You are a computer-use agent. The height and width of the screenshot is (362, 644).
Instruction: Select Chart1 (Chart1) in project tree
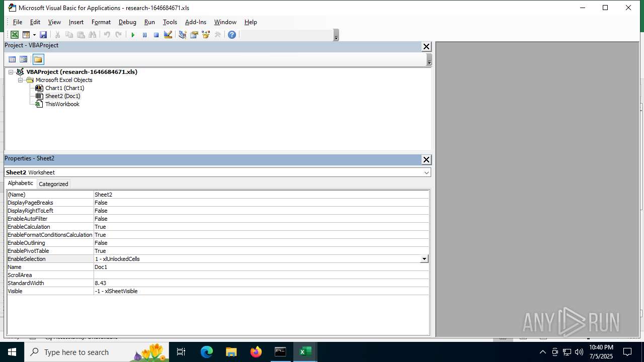point(64,88)
